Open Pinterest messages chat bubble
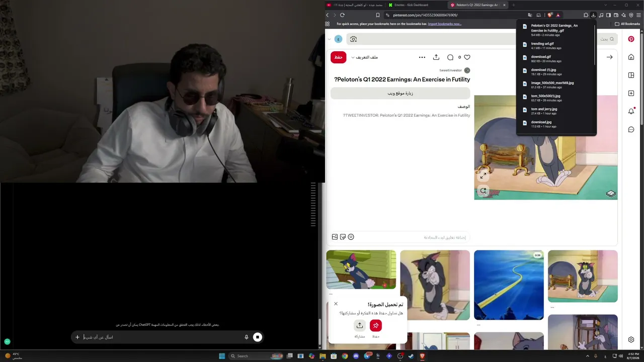644x362 pixels. [631, 130]
